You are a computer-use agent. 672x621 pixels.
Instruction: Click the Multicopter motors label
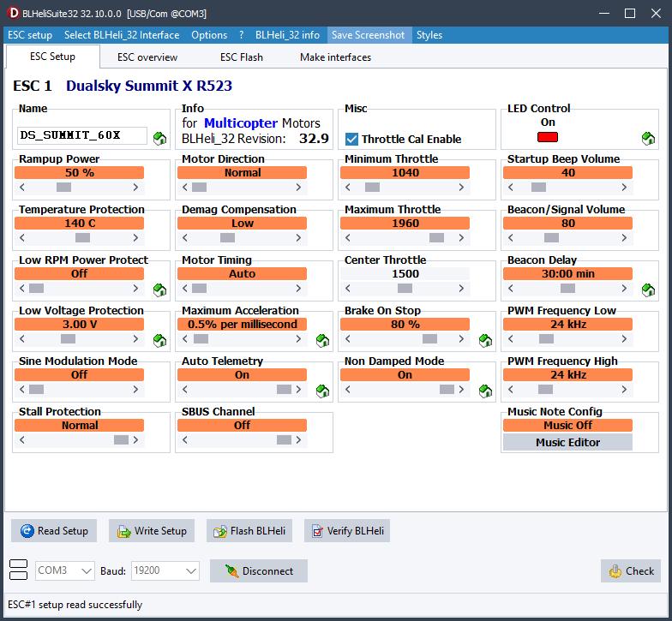(x=241, y=123)
